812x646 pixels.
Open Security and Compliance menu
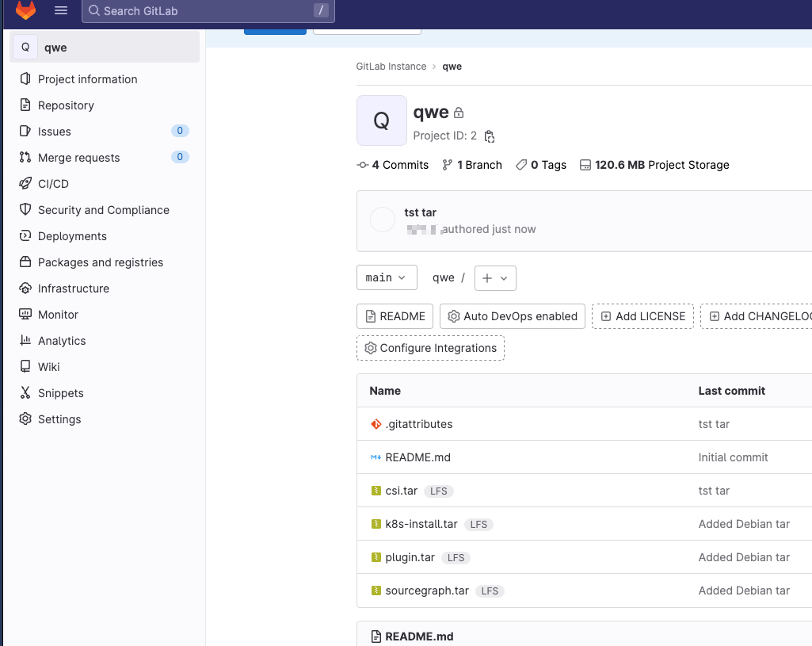(104, 210)
